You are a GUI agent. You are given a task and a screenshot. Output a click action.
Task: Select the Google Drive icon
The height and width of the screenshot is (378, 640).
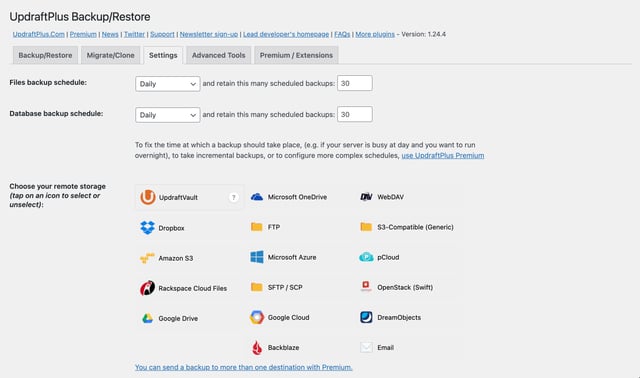pyautogui.click(x=147, y=318)
